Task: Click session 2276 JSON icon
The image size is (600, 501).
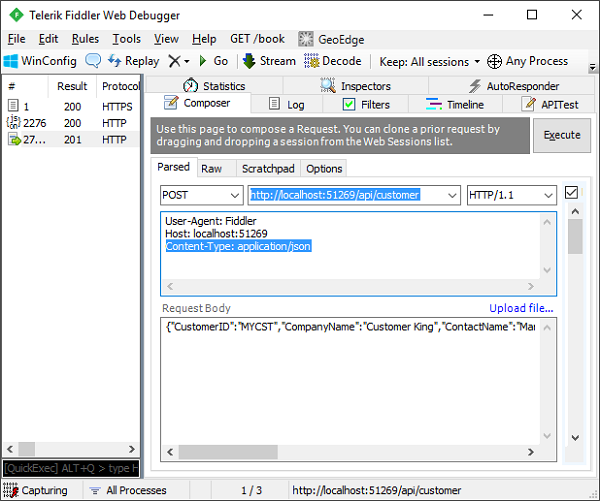Action: click(13, 122)
